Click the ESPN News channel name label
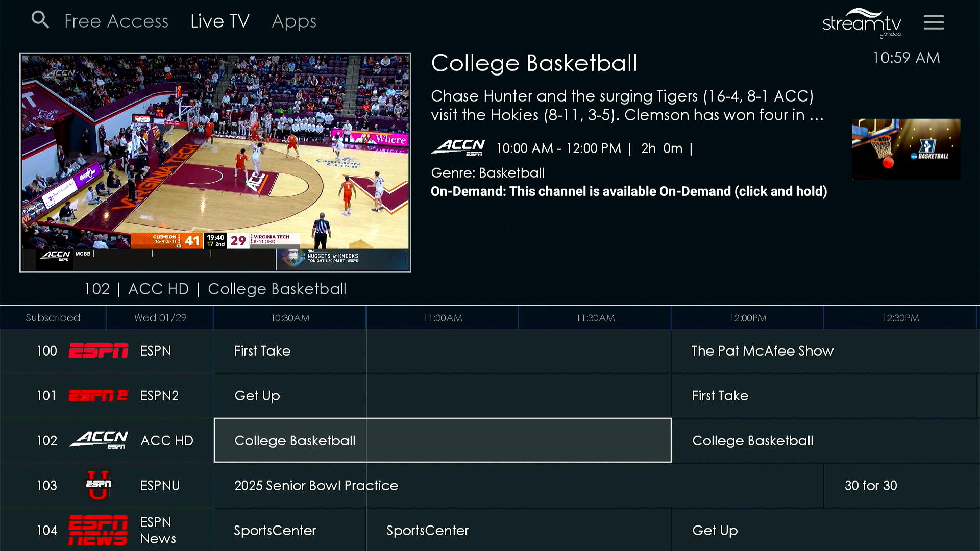The width and height of the screenshot is (980, 551). pyautogui.click(x=158, y=530)
